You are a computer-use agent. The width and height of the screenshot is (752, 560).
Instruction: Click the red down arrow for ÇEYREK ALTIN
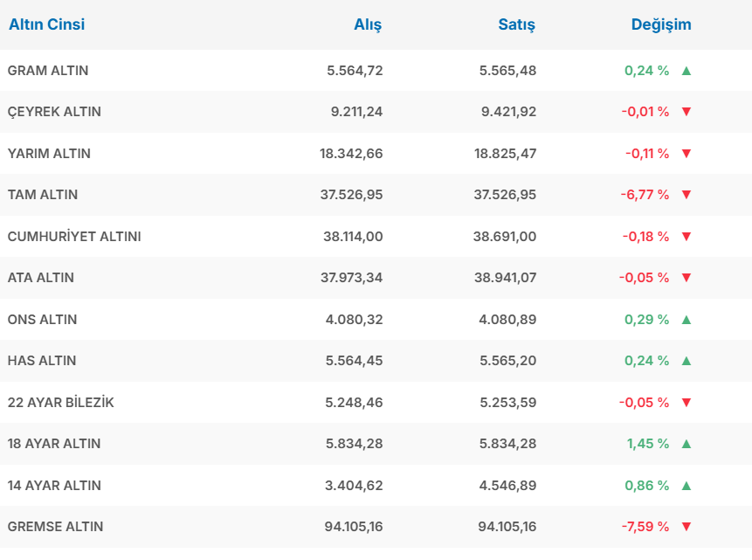point(686,112)
